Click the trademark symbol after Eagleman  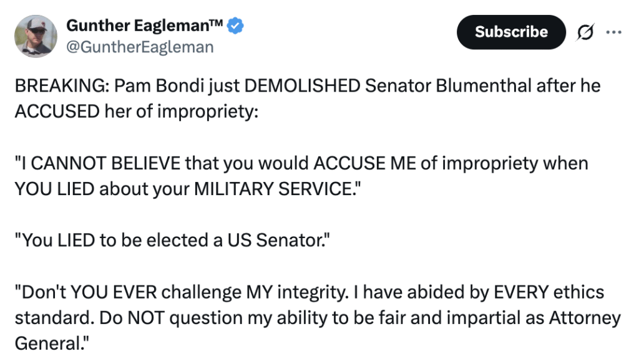coord(214,24)
